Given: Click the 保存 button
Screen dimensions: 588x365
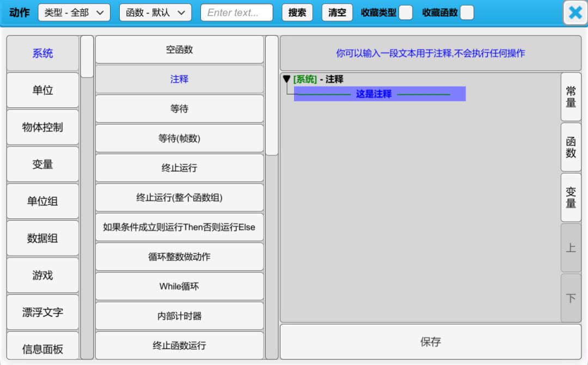Looking at the screenshot, I should (x=430, y=342).
